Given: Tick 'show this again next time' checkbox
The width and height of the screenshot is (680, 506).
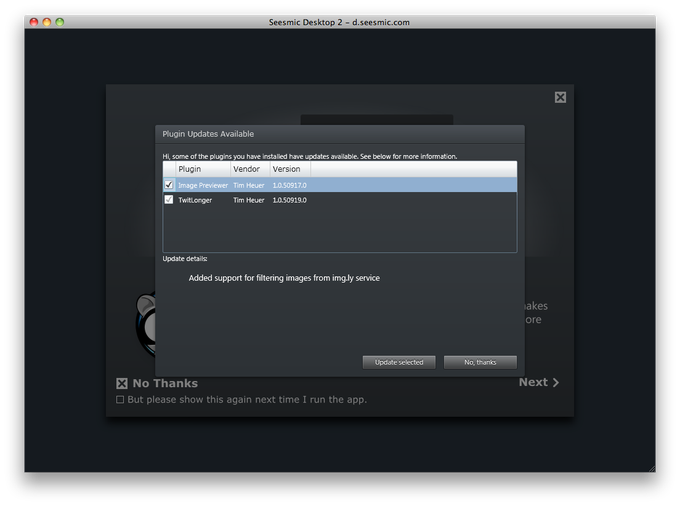Looking at the screenshot, I should (x=120, y=399).
